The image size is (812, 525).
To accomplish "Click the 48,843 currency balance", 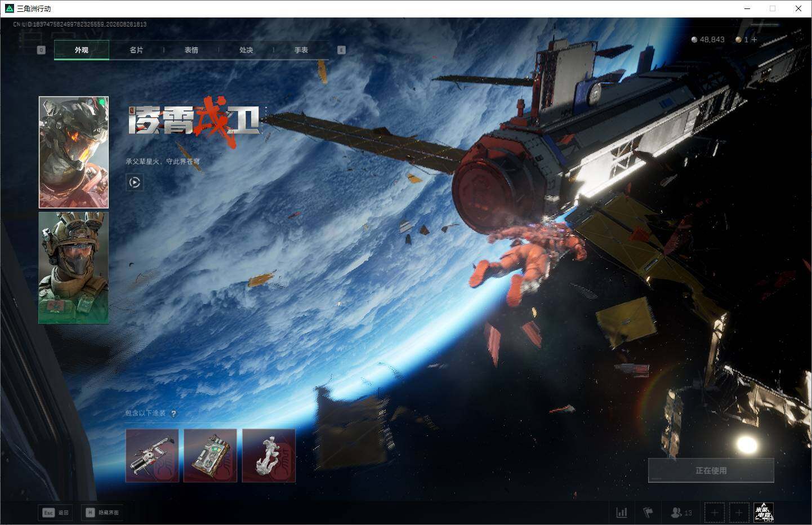I will point(708,39).
